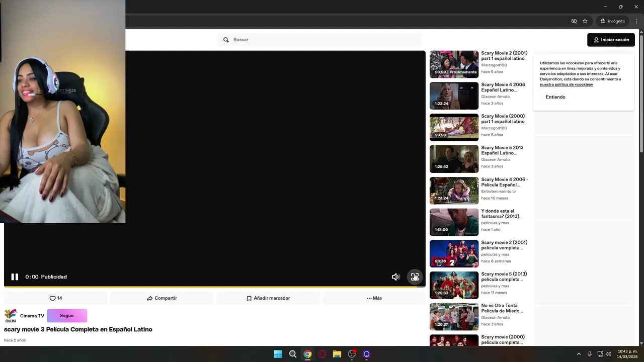Open Cinema TV channel logo

[x=11, y=316]
